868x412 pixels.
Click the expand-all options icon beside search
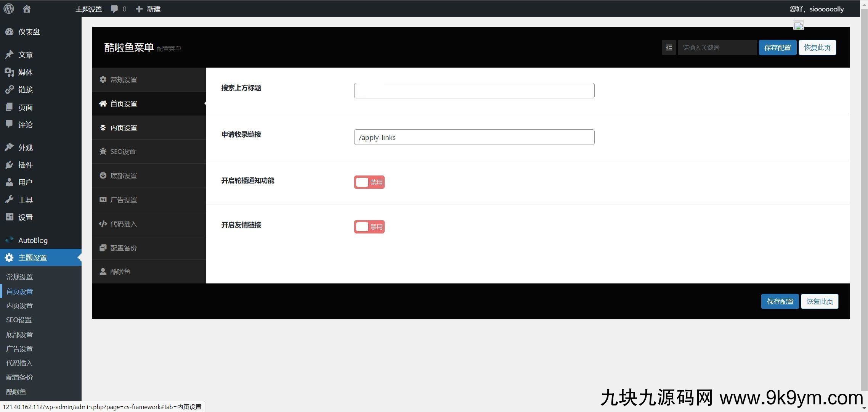(669, 48)
